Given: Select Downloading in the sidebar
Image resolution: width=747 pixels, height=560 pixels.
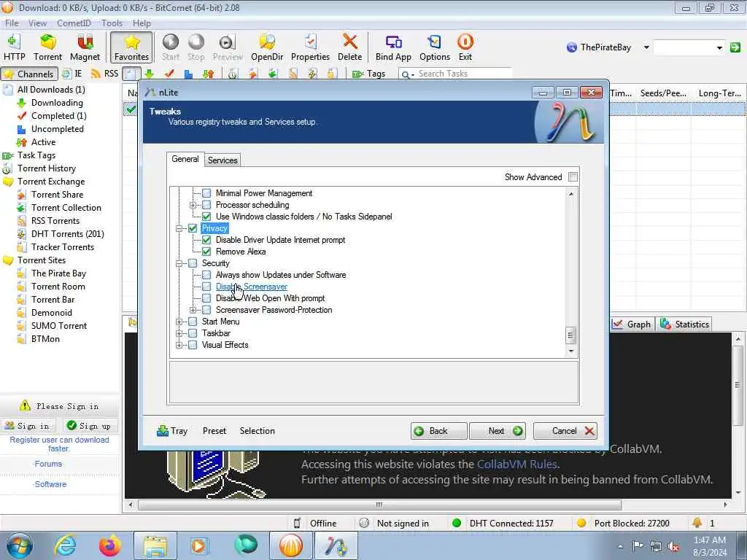Looking at the screenshot, I should point(57,103).
